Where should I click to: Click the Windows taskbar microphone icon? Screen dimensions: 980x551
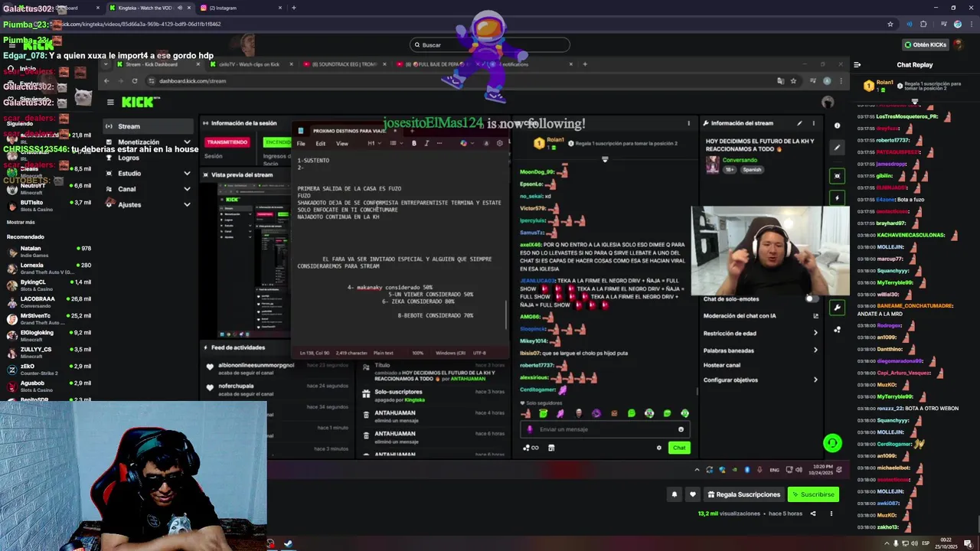pos(897,543)
